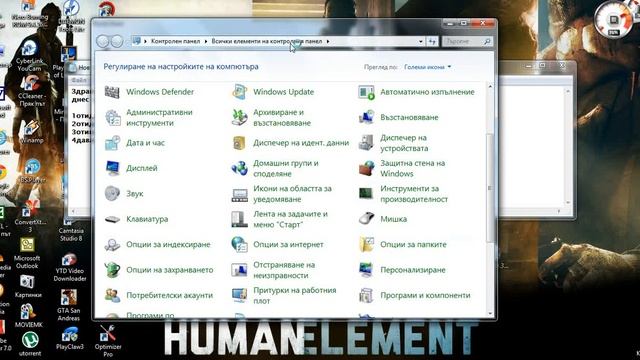Viewport: 640px width, 360px height.
Task: Click the Мишка mouse icon
Action: [367, 219]
